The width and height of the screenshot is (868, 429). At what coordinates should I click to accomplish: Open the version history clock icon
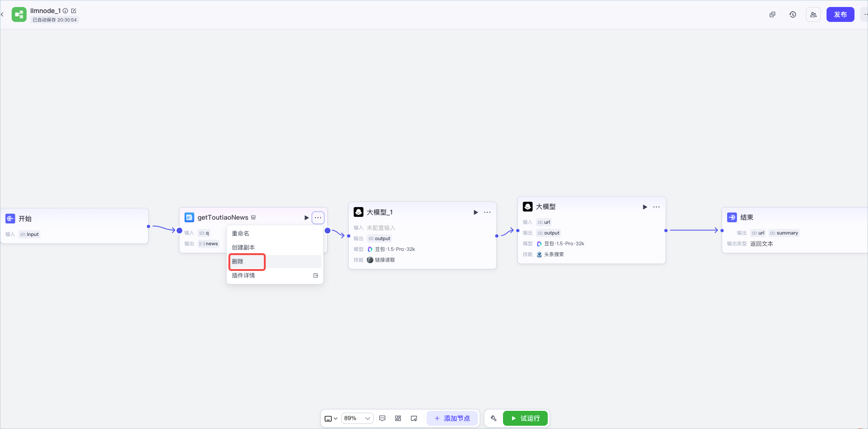pyautogui.click(x=792, y=14)
